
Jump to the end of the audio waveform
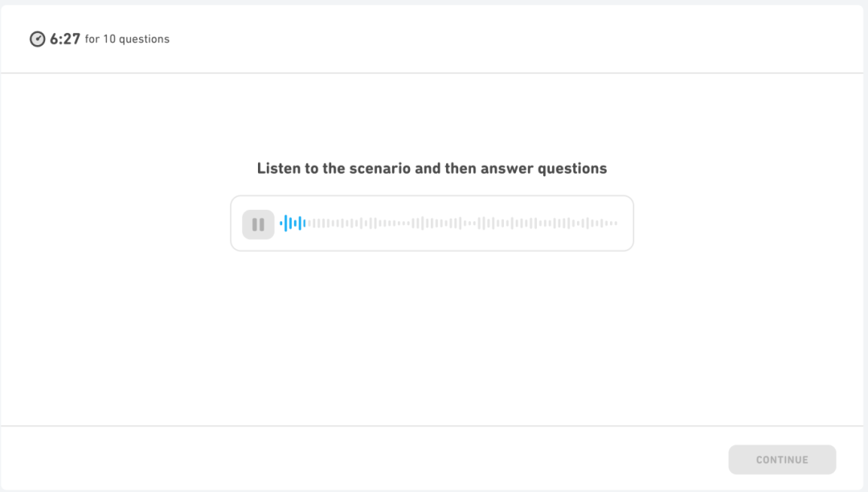coord(616,223)
